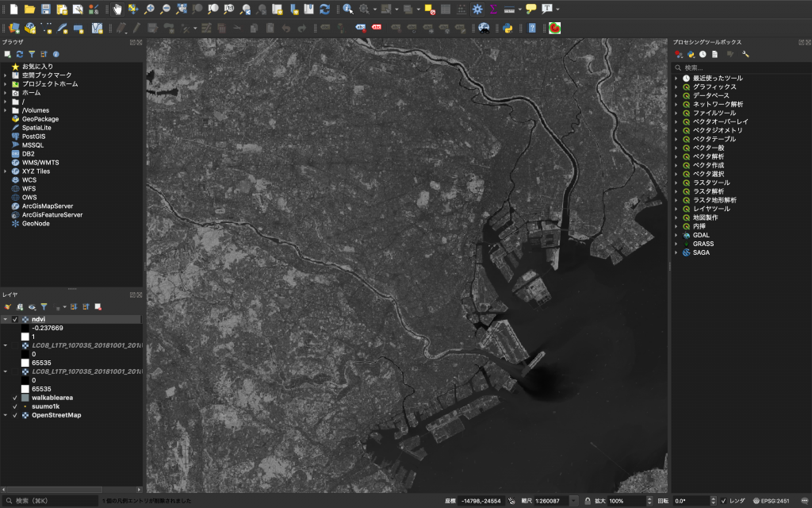Expand XYZ Tiles in the Browser

pyautogui.click(x=6, y=171)
